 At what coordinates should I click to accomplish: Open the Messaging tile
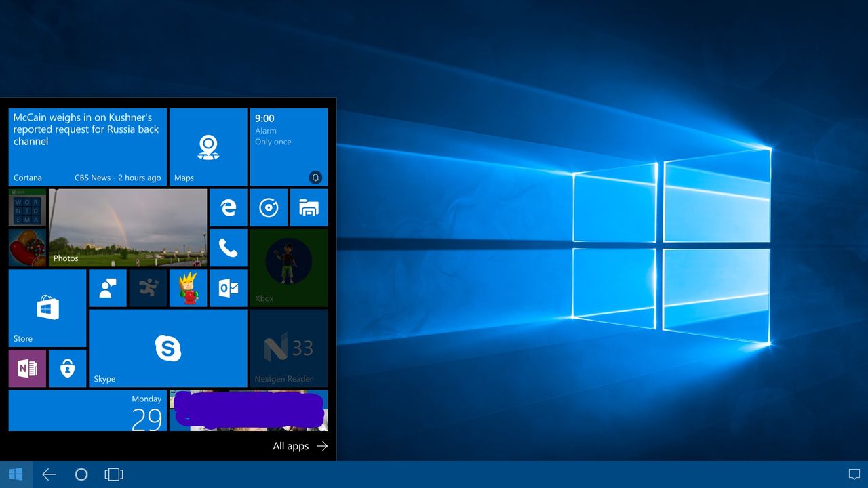(x=108, y=288)
